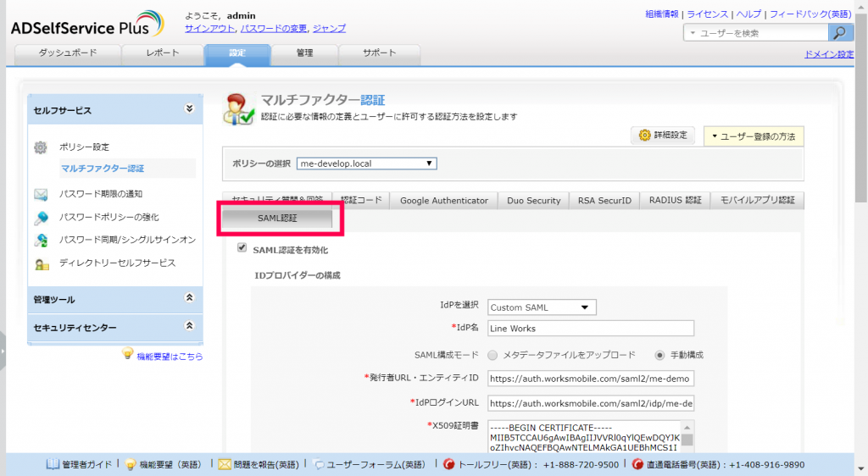The height and width of the screenshot is (476, 868).
Task: Open the IdPを選択 Custom SAML dropdown
Action: (x=542, y=307)
